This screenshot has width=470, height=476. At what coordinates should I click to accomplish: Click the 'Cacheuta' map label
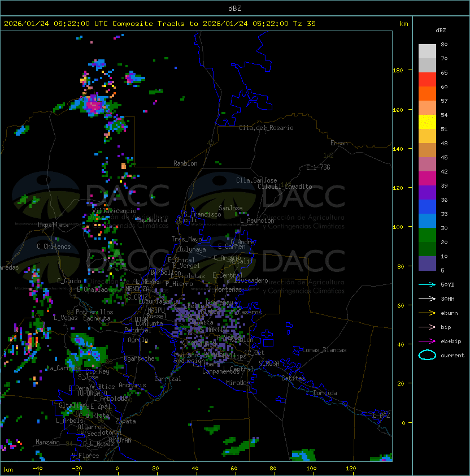click(97, 318)
